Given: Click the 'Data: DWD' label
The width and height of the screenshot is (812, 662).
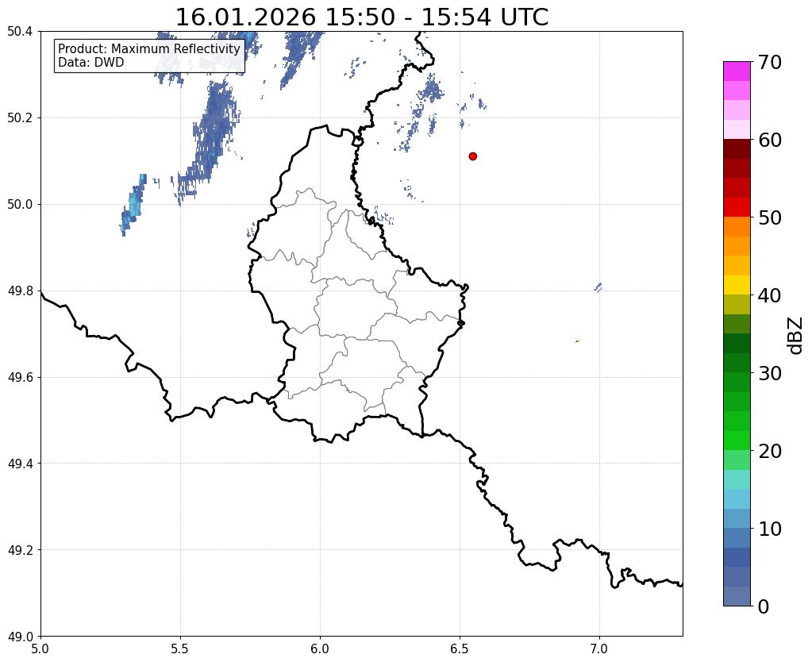Looking at the screenshot, I should (x=91, y=63).
